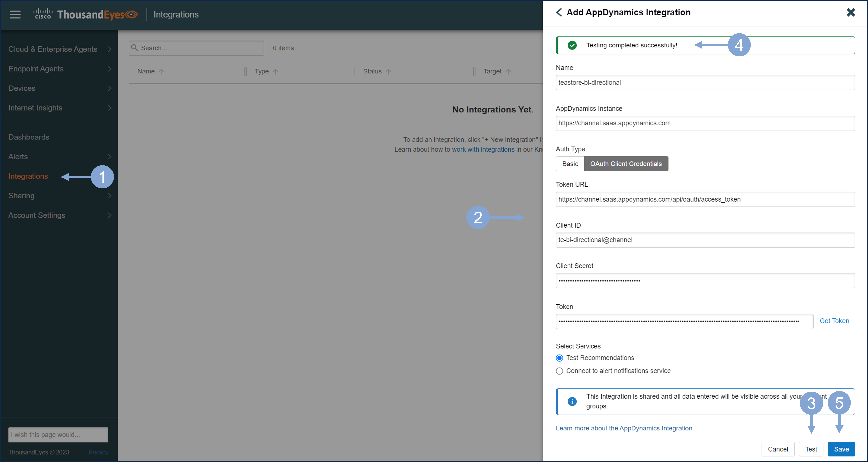The height and width of the screenshot is (462, 868).
Task: Select Connect to alert notifications service
Action: [559, 371]
